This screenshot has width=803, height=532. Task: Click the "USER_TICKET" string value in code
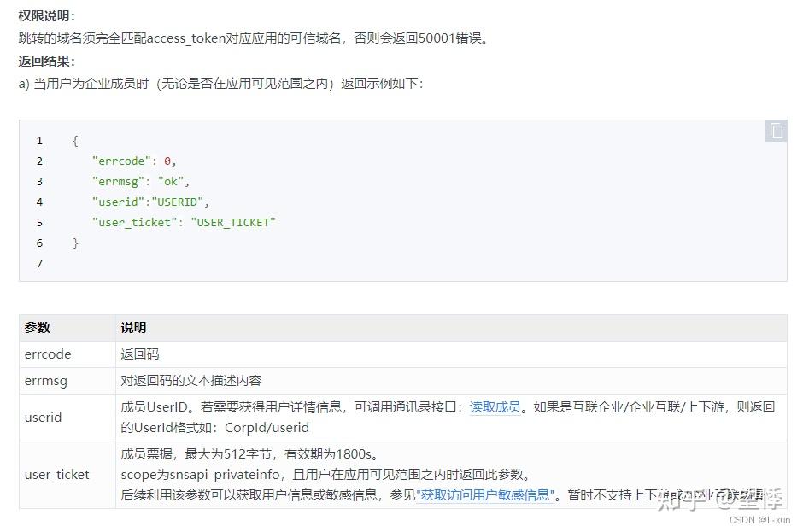pyautogui.click(x=233, y=222)
